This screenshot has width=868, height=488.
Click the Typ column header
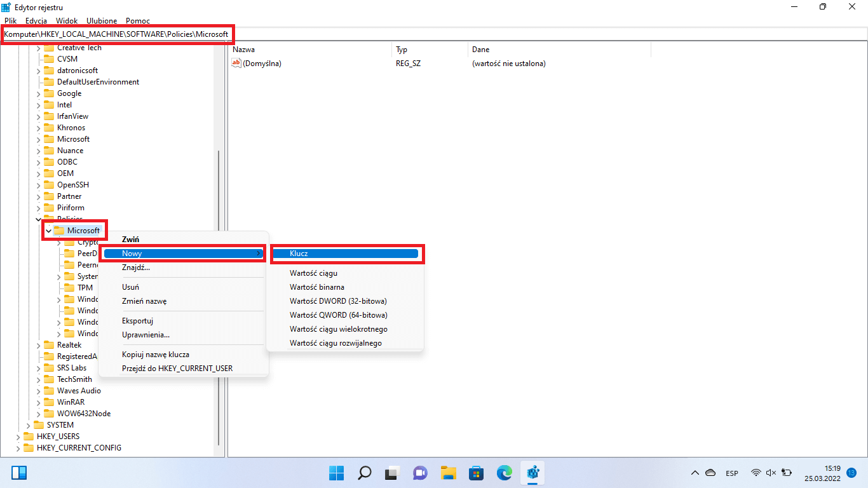(x=430, y=49)
